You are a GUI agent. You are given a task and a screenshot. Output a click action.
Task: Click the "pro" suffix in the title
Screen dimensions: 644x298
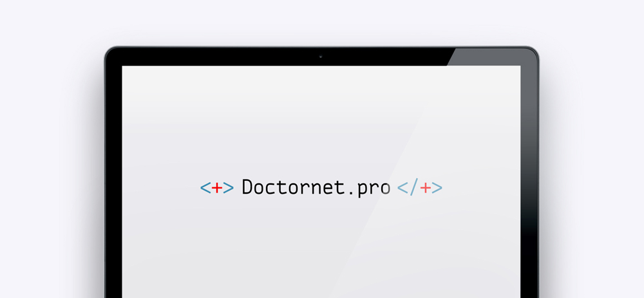pyautogui.click(x=374, y=189)
